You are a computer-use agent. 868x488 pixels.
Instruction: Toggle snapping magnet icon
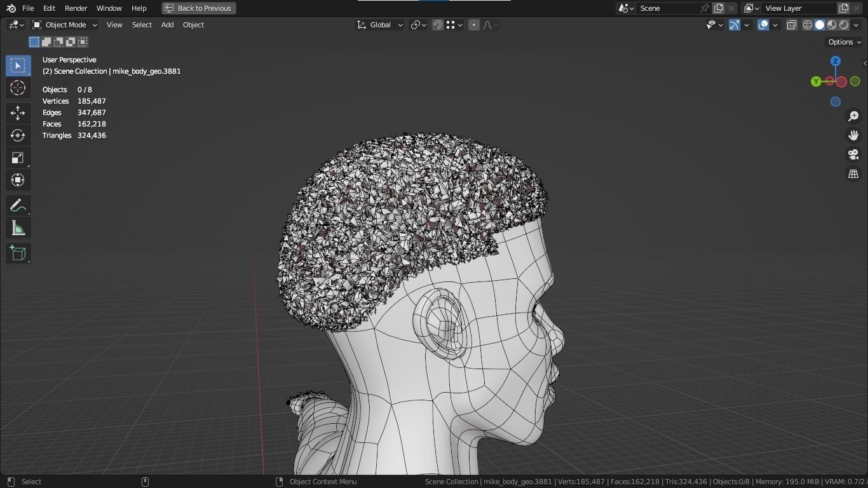tap(438, 25)
